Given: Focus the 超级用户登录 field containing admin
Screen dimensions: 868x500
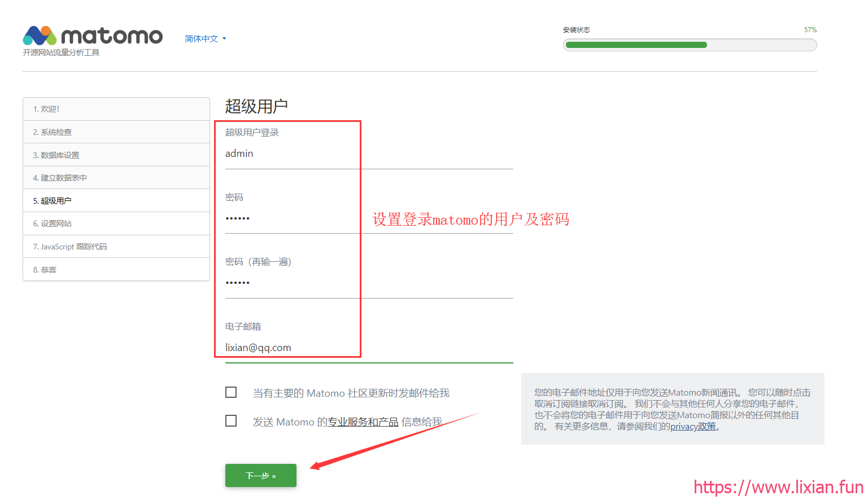Looking at the screenshot, I should point(369,154).
